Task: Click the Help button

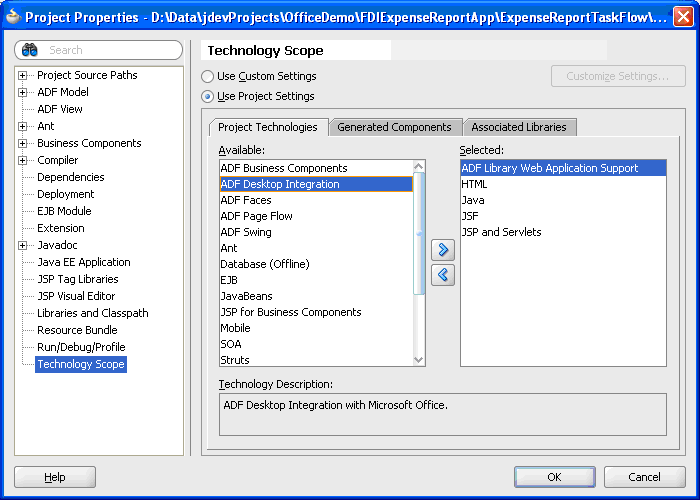Action: point(55,477)
